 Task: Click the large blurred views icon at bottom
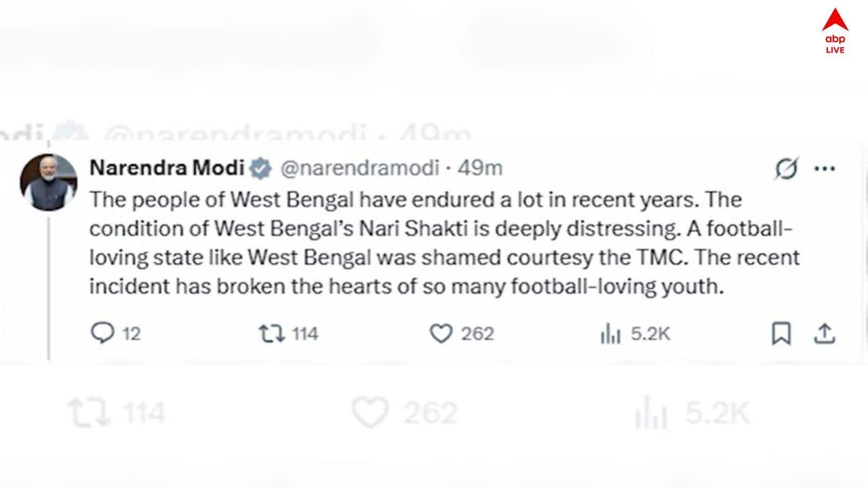click(650, 413)
